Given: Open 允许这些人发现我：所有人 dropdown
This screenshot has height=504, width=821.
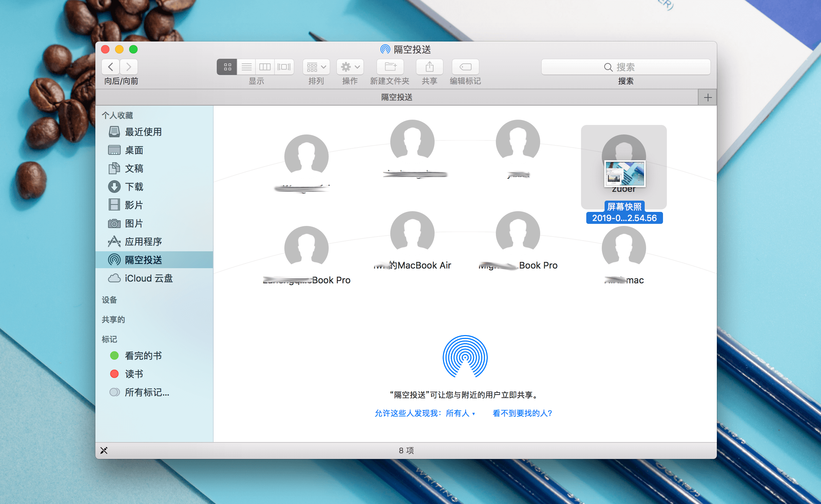Looking at the screenshot, I should (x=425, y=413).
